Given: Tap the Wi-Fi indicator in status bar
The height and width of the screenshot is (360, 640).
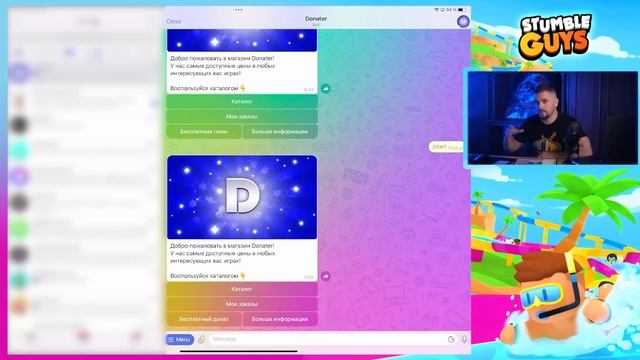Looking at the screenshot, I should (x=436, y=9).
